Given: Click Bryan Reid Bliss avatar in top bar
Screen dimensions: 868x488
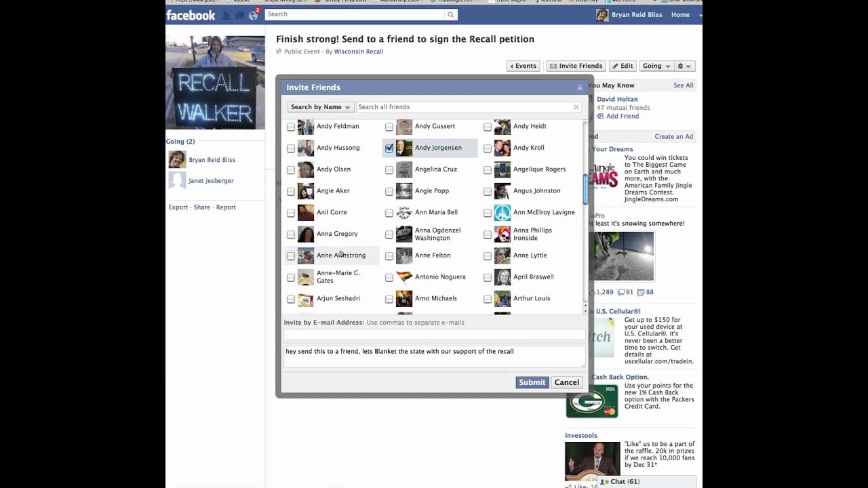Looking at the screenshot, I should click(x=602, y=15).
